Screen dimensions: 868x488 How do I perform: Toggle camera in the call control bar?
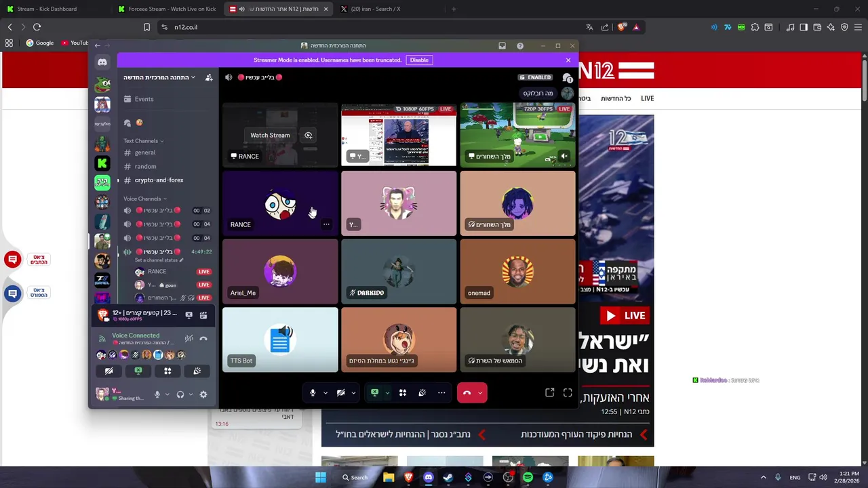341,392
